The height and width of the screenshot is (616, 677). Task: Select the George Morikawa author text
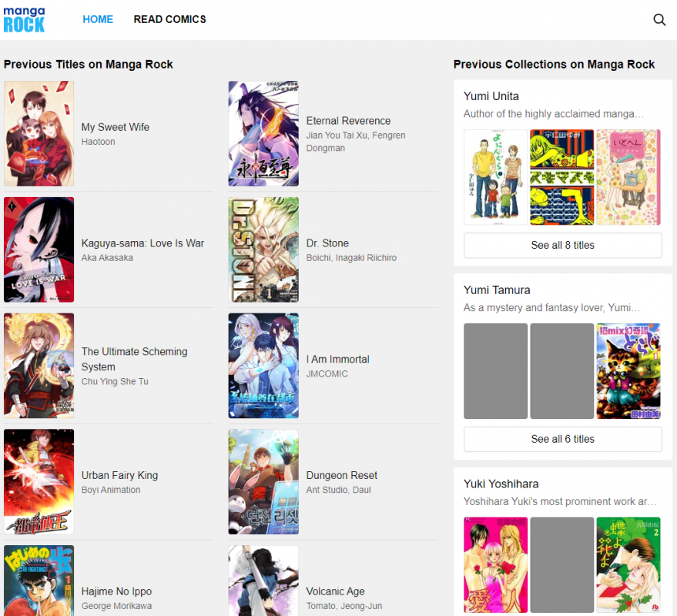pyautogui.click(x=116, y=606)
